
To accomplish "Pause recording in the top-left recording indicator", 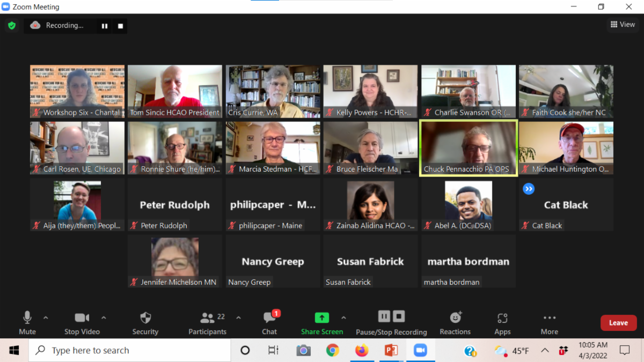I will click(x=105, y=26).
